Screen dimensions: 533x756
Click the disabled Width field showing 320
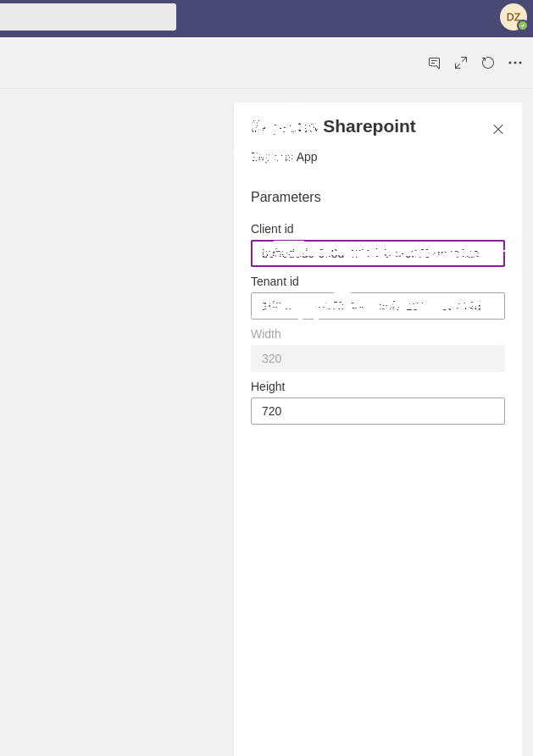[x=378, y=359]
